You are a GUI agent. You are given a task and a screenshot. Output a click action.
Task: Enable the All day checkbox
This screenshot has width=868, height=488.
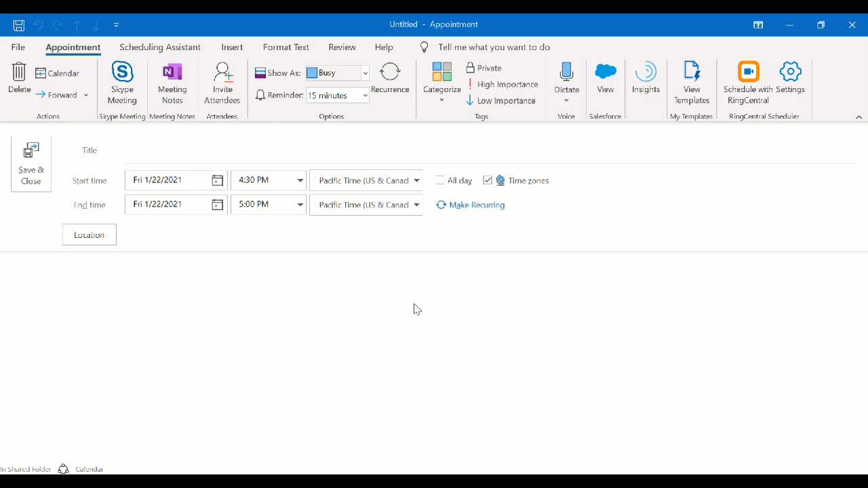440,180
